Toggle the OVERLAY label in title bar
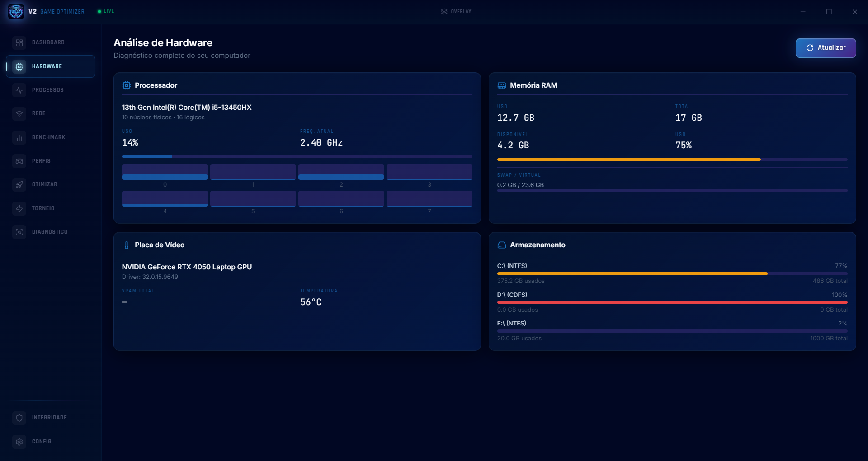 pyautogui.click(x=461, y=11)
